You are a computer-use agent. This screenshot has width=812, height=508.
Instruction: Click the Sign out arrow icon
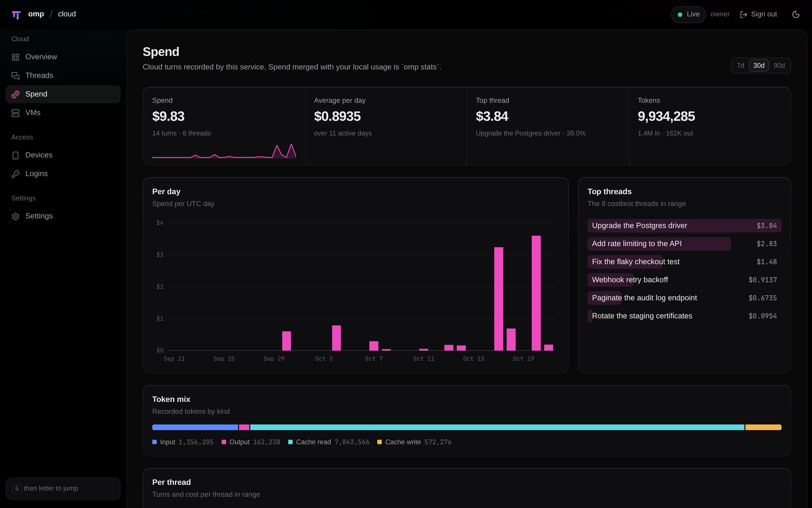pos(743,14)
